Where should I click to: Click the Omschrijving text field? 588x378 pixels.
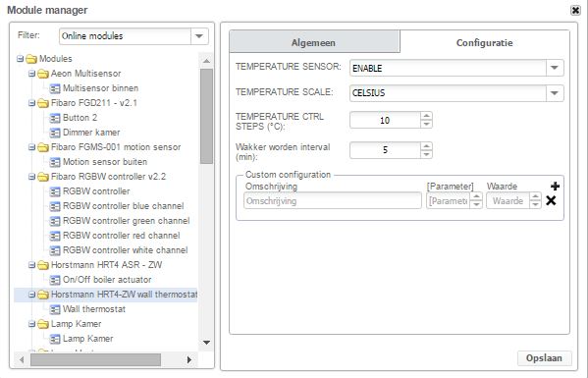coord(333,200)
